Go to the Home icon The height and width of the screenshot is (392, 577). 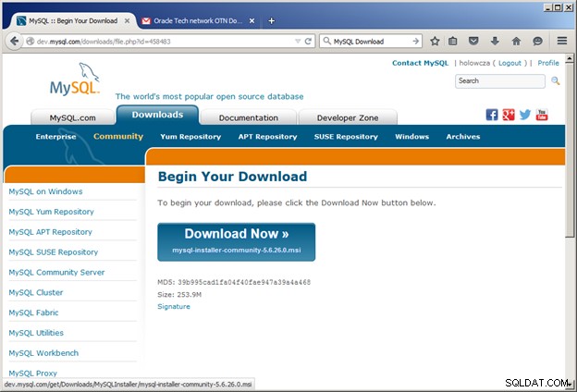click(x=516, y=42)
